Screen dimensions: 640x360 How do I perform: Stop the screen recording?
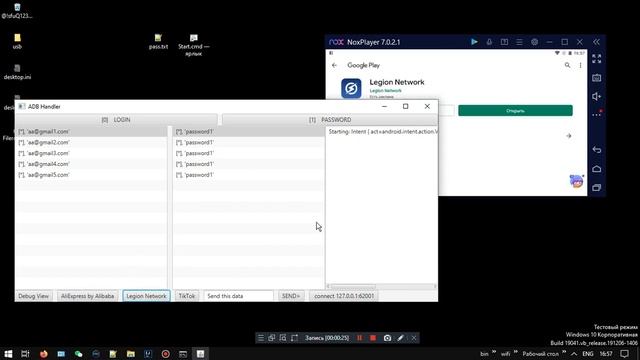[x=373, y=338]
